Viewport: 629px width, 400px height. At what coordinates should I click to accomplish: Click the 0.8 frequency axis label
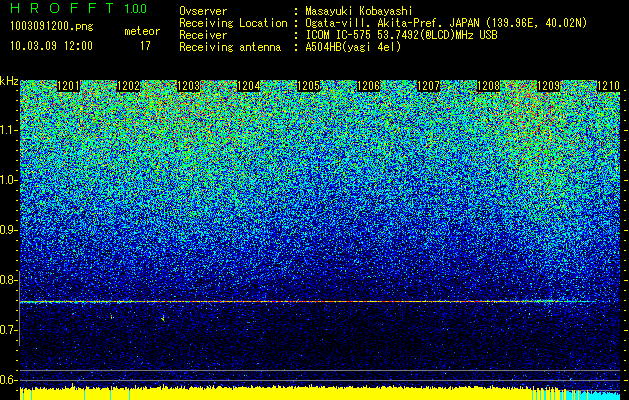click(8, 280)
